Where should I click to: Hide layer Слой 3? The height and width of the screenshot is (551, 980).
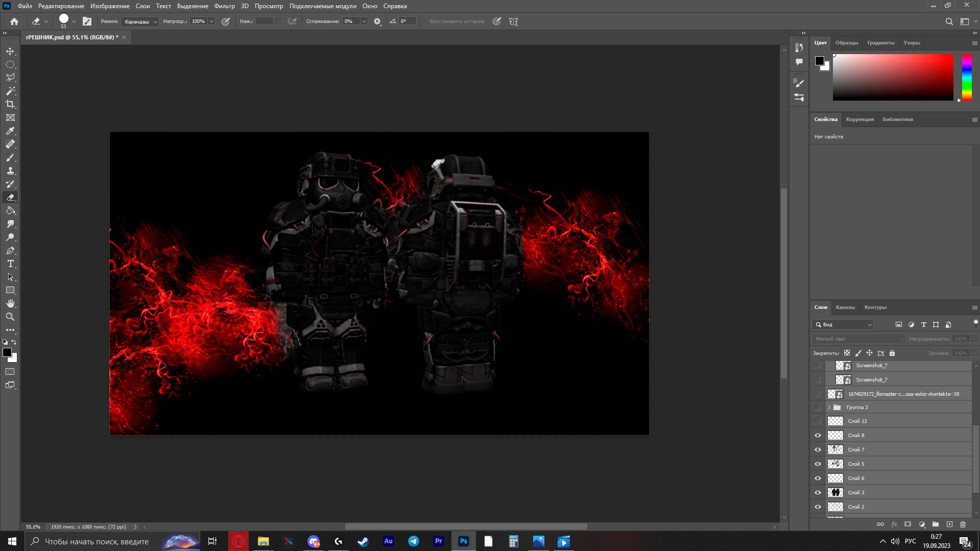[x=818, y=493]
